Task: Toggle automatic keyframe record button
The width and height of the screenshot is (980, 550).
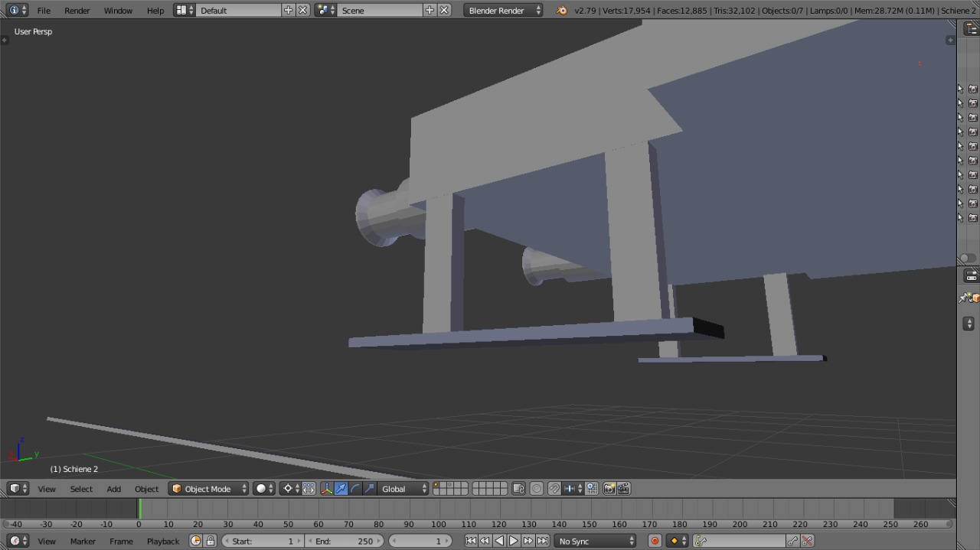Action: (655, 541)
